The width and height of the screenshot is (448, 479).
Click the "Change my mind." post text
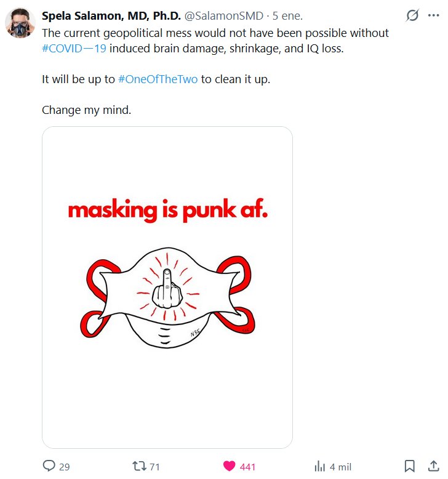86,111
